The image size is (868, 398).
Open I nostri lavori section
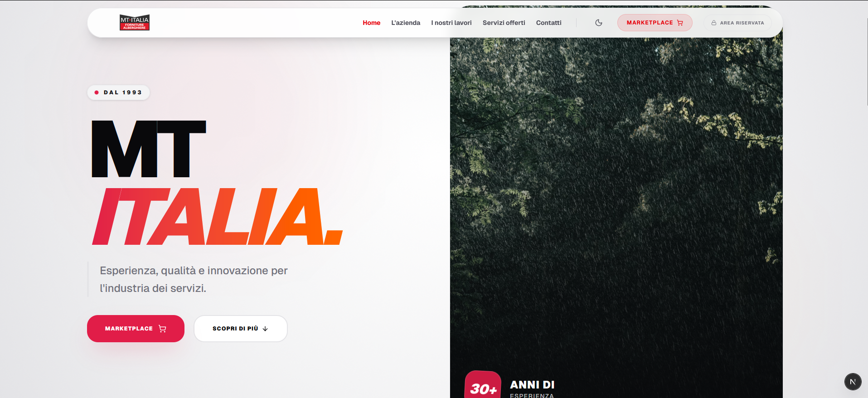[451, 23]
